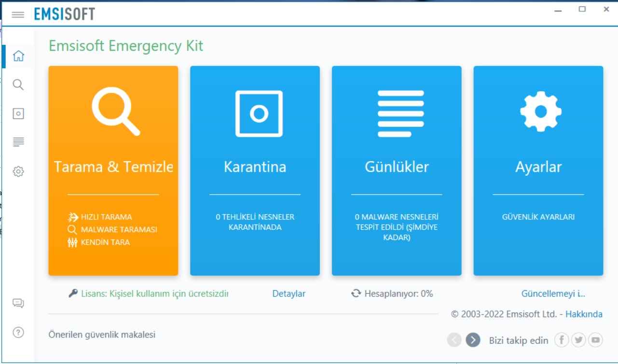Click the license key icon
The image size is (618, 364).
(73, 293)
